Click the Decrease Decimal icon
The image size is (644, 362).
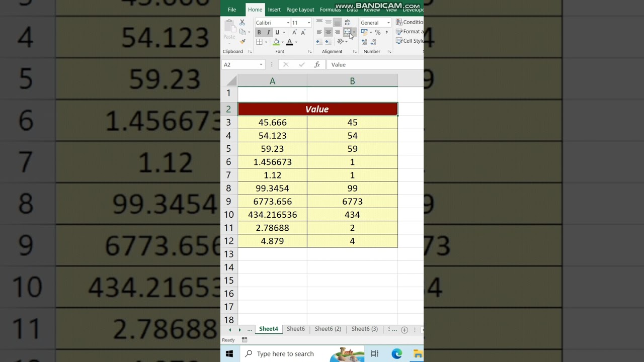point(373,42)
